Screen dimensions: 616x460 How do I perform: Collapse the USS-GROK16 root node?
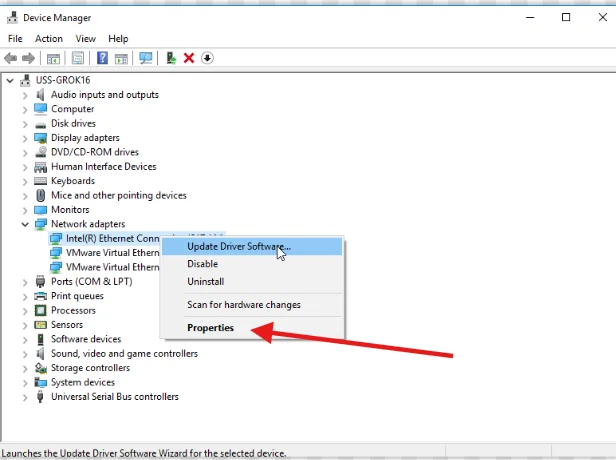click(x=10, y=81)
